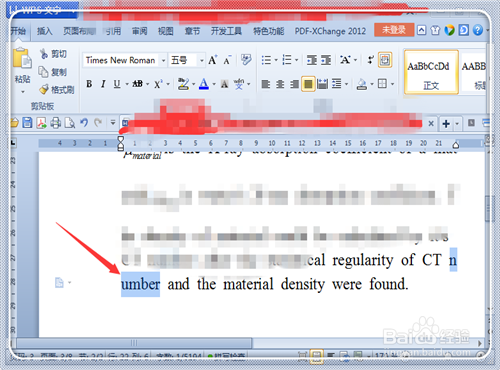500x370 pixels.
Task: Open the 开发工具 tab
Action: click(226, 31)
